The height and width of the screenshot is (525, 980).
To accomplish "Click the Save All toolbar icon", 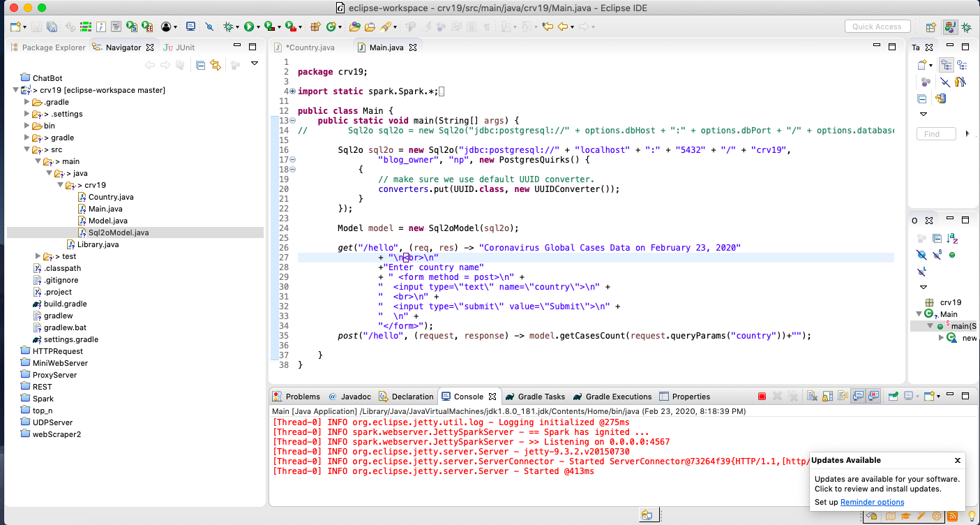I will 52,27.
